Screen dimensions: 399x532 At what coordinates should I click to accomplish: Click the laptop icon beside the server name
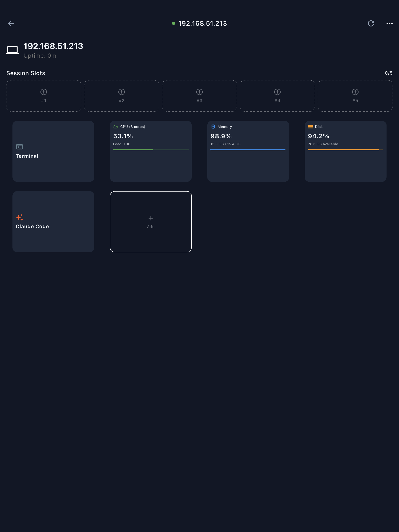pos(13,50)
